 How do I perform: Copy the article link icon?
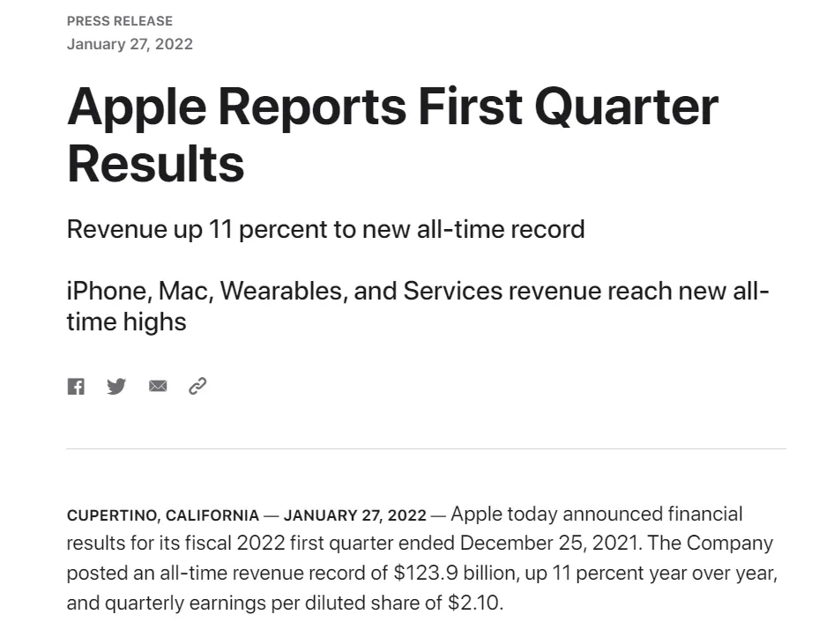coord(197,386)
